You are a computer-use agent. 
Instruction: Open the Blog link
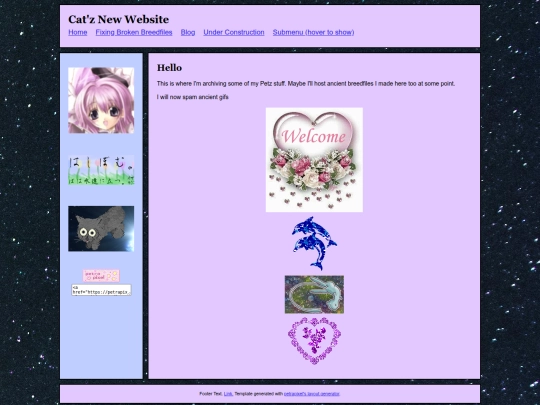[x=188, y=32]
